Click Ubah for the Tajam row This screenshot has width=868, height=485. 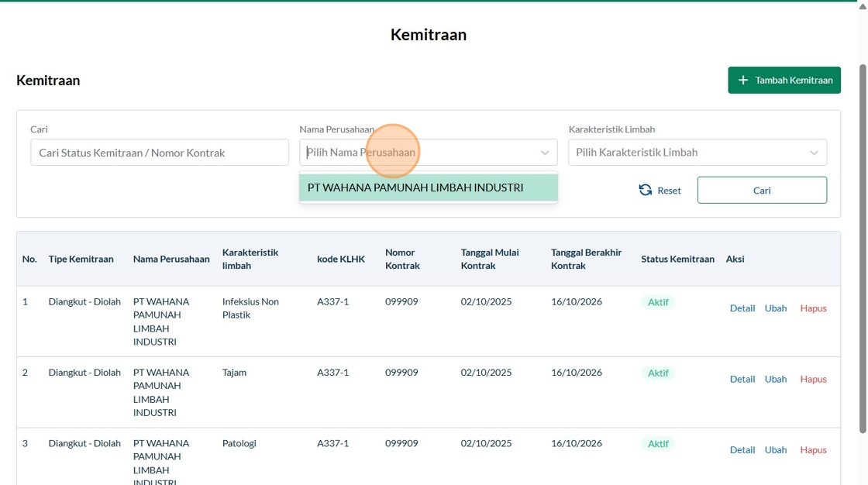(775, 379)
